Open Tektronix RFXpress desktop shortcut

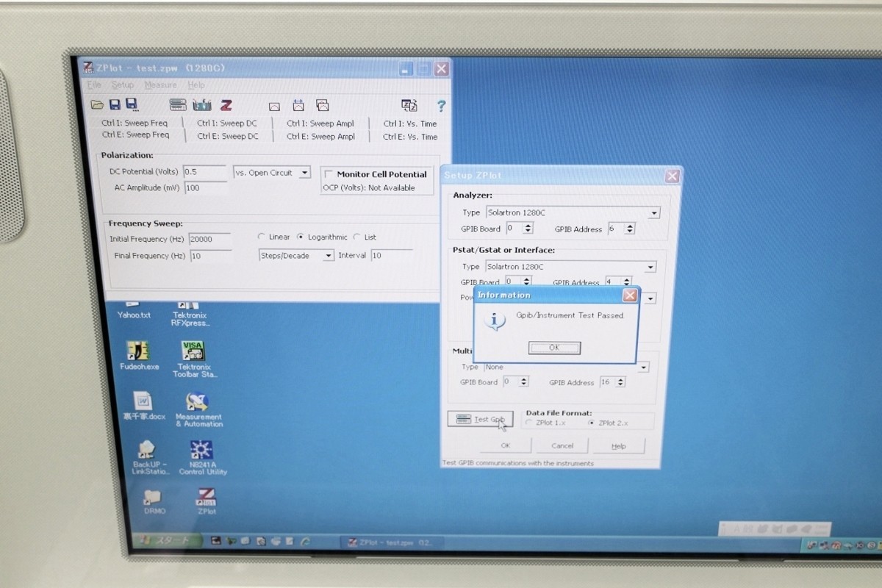click(x=190, y=314)
